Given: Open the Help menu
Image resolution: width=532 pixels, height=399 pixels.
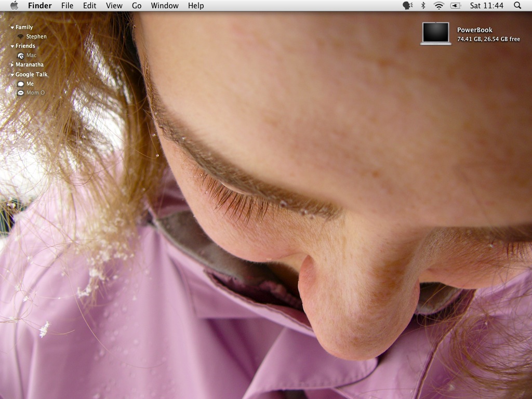Looking at the screenshot, I should tap(196, 5).
